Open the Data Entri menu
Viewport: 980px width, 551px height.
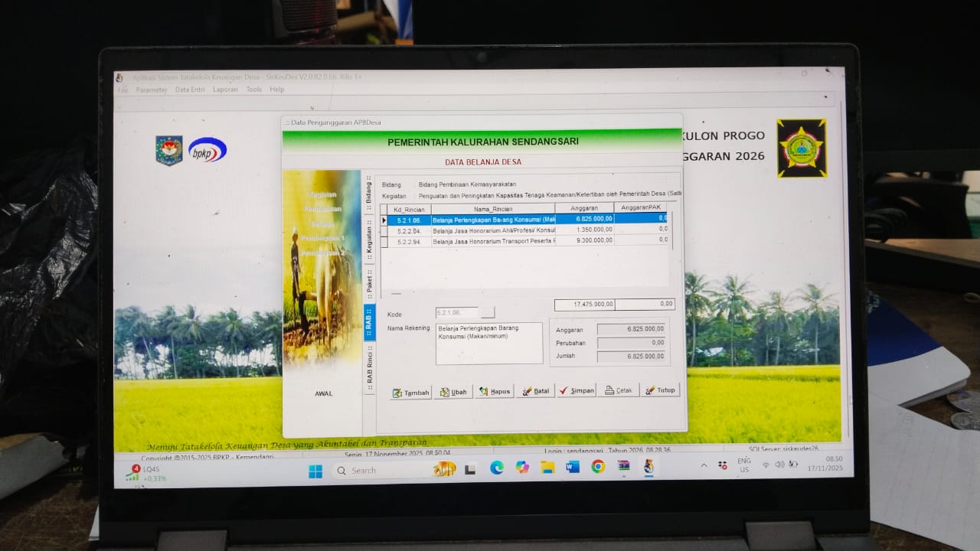190,90
